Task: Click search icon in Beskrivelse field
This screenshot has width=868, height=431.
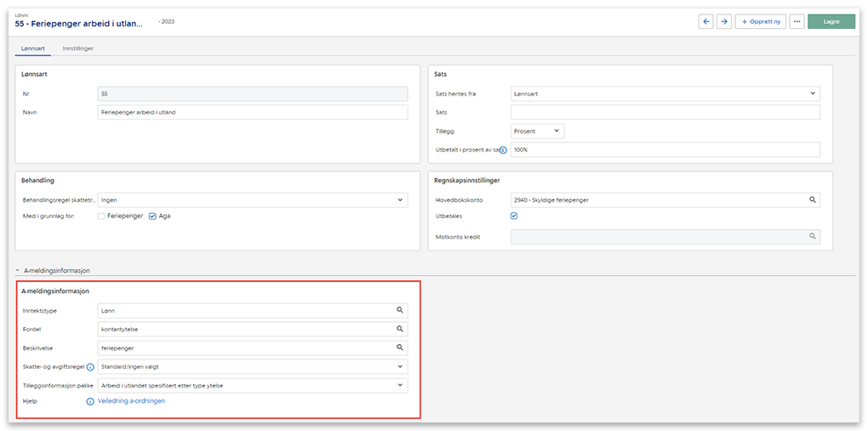Action: [400, 348]
